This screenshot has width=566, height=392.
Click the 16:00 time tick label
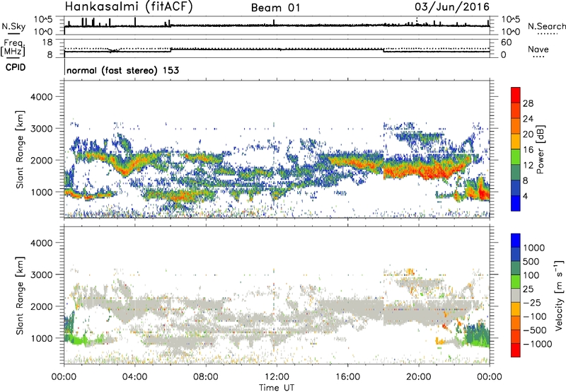click(x=347, y=377)
